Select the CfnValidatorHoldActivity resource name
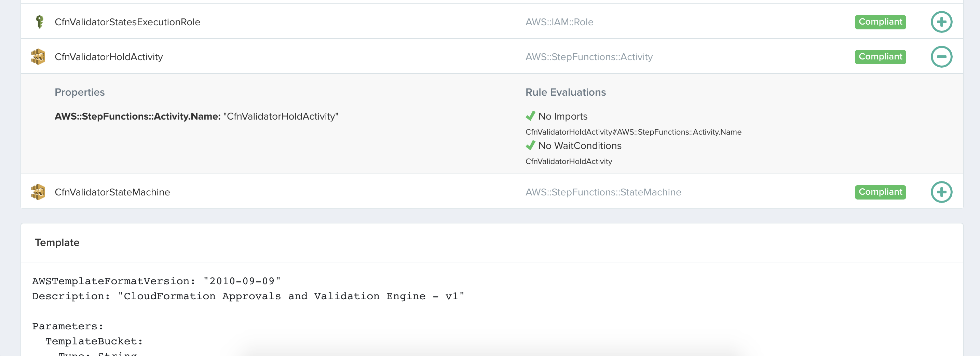The height and width of the screenshot is (356, 980). [x=108, y=57]
